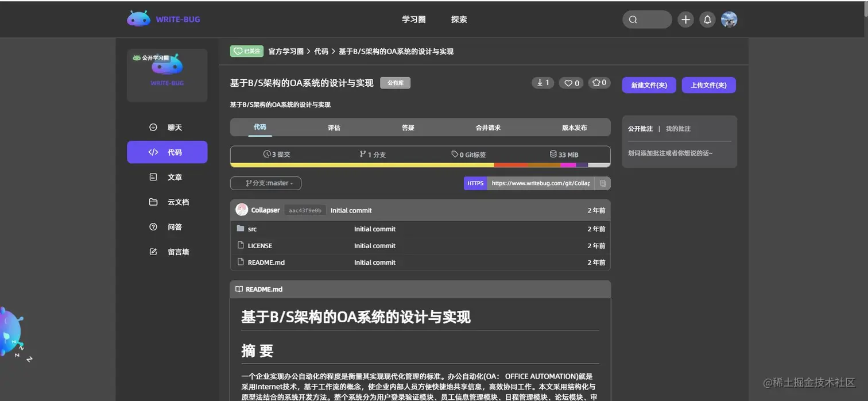The width and height of the screenshot is (868, 401).
Task: Click the book icon in README.md header
Action: click(x=239, y=290)
